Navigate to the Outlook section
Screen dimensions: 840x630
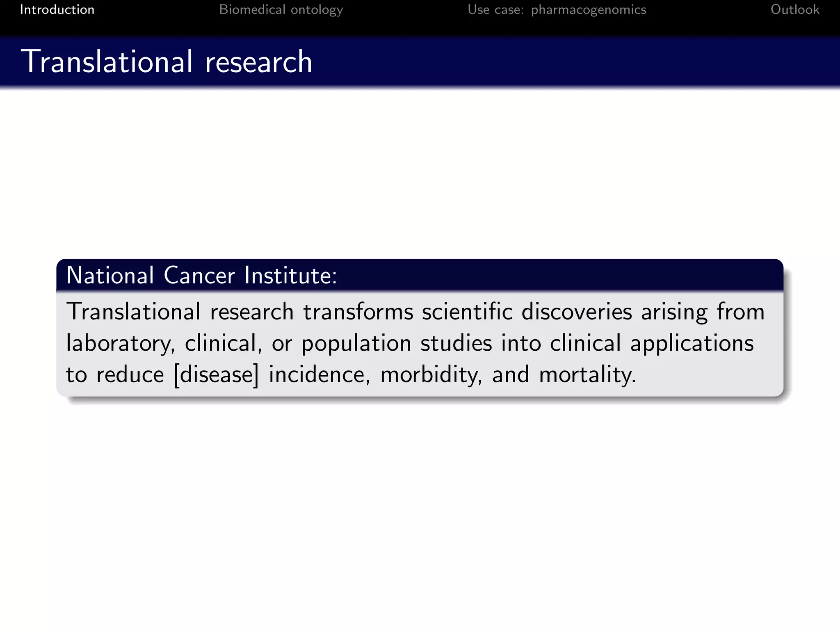794,9
